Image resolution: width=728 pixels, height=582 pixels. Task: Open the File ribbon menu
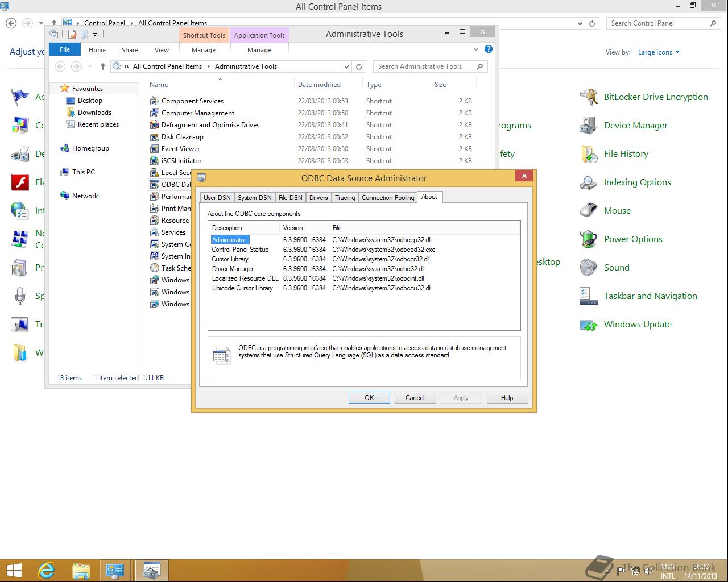(65, 49)
